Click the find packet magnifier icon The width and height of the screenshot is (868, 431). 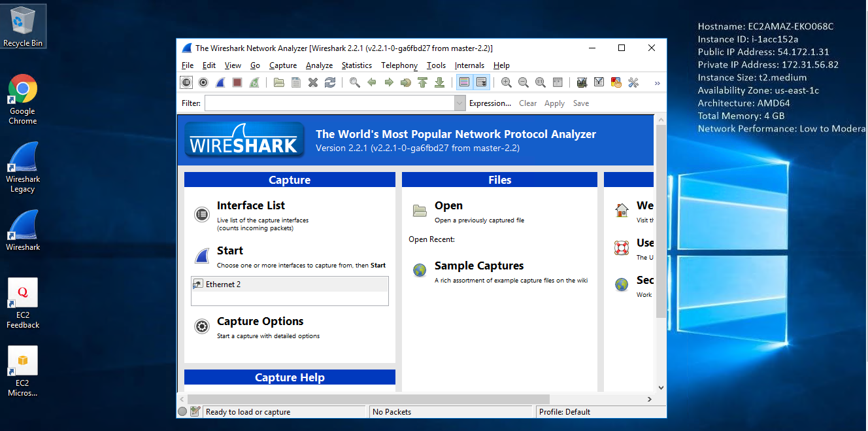tap(354, 82)
